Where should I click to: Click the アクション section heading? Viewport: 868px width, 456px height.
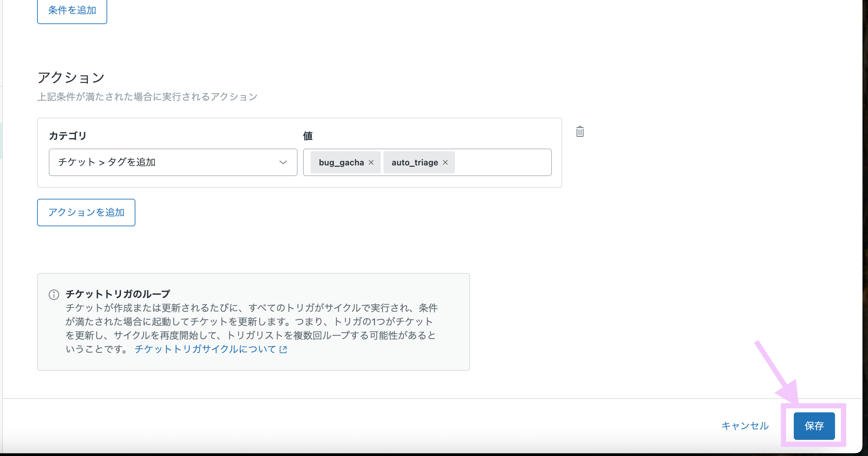click(71, 77)
